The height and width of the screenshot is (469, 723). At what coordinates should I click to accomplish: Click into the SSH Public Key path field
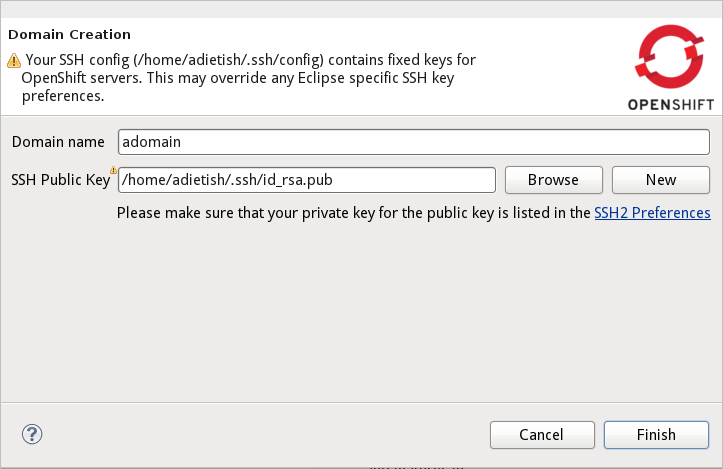pyautogui.click(x=307, y=180)
